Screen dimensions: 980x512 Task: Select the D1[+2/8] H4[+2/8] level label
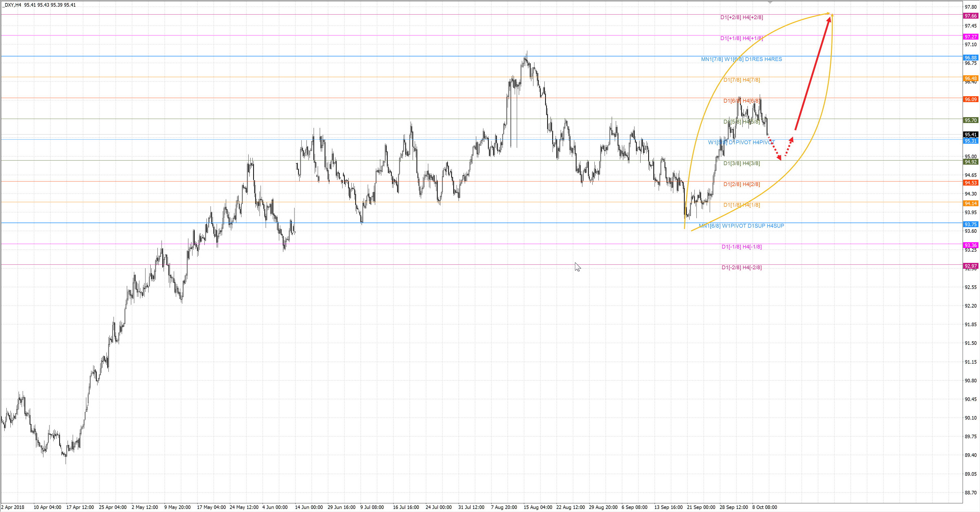[x=741, y=18]
